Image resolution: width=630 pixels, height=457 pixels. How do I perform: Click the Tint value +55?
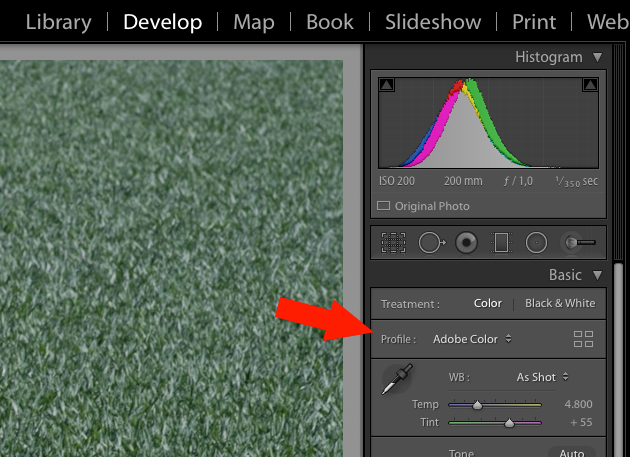click(x=581, y=422)
